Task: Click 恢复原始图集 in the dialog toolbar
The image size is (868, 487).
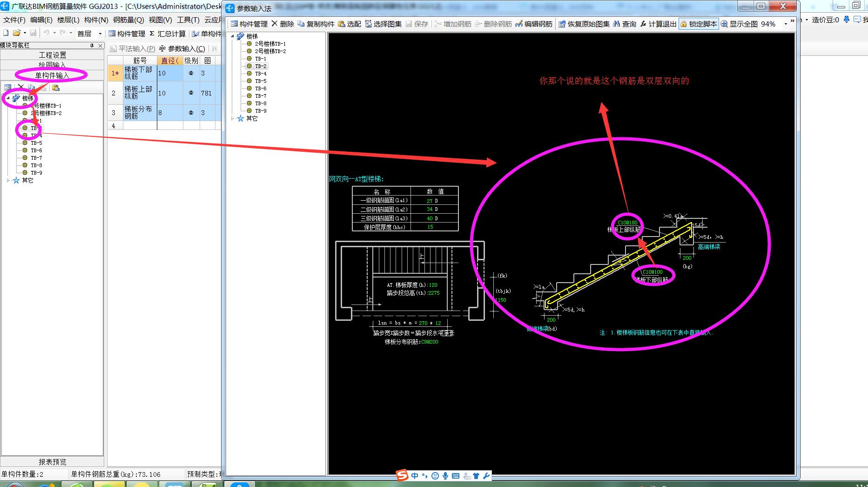Action: [x=584, y=24]
